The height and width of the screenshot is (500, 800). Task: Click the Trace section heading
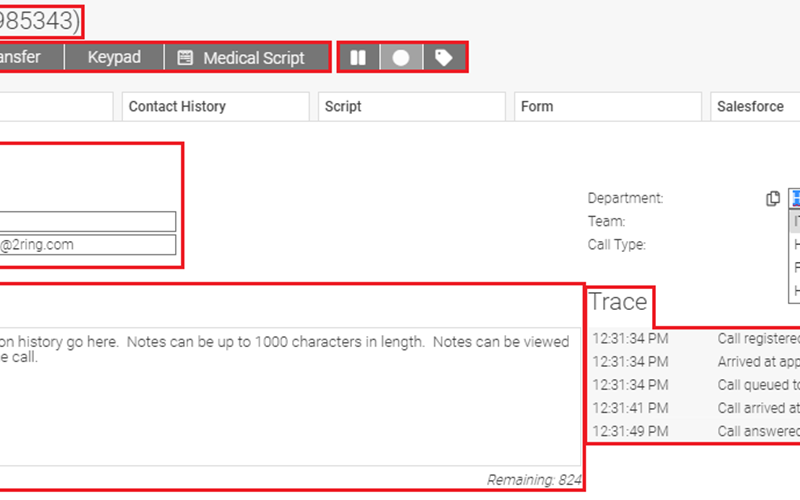click(618, 302)
